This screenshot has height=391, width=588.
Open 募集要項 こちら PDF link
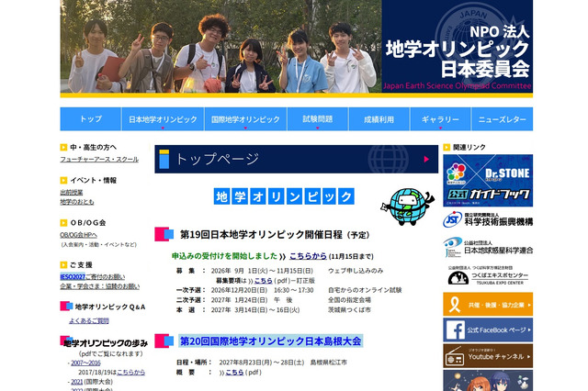[x=264, y=281]
